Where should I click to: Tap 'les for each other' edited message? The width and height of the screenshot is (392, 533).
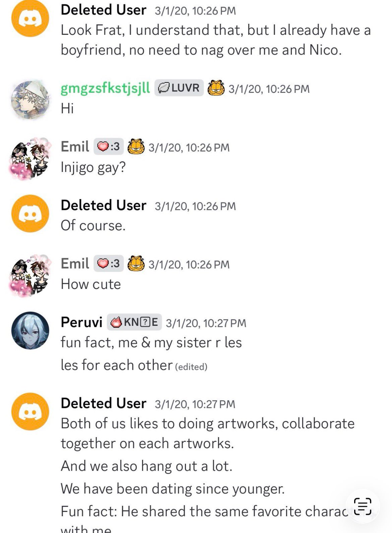(117, 365)
